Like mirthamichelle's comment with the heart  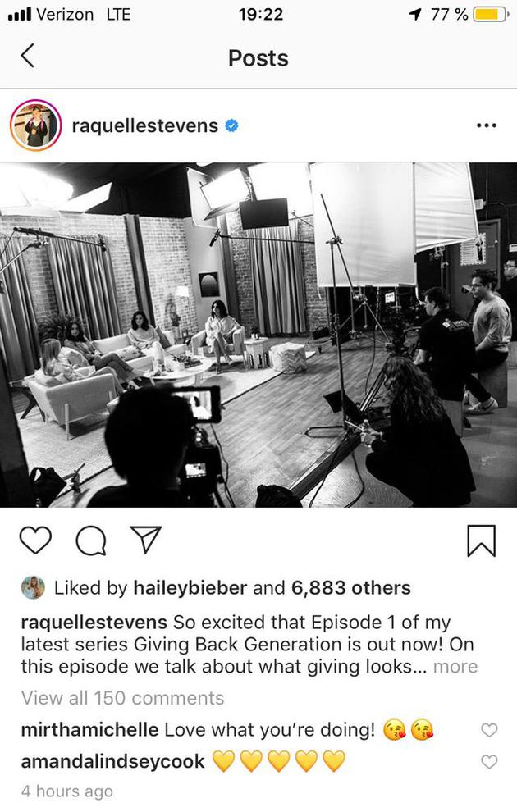click(x=489, y=730)
